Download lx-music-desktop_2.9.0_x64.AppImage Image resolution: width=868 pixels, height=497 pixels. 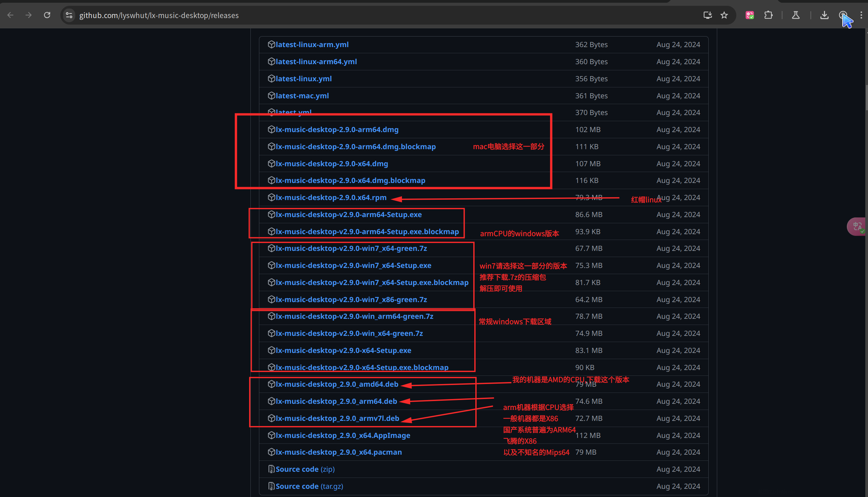pos(343,436)
